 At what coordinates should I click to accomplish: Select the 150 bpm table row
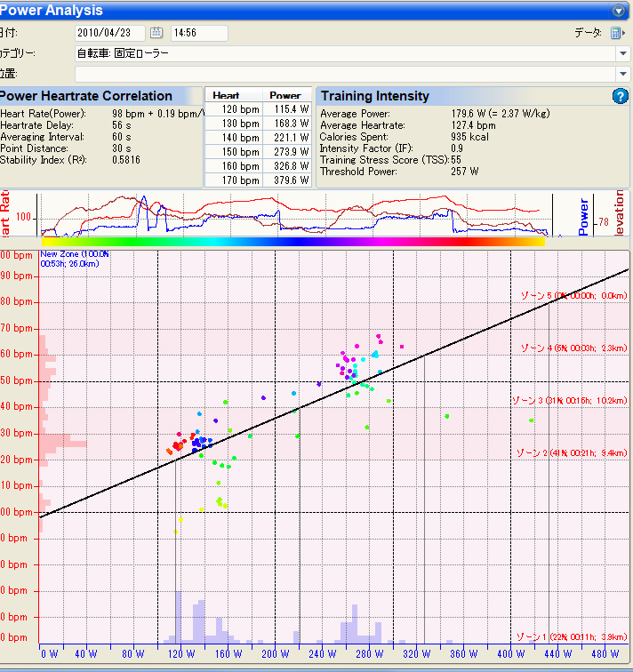coord(259,152)
